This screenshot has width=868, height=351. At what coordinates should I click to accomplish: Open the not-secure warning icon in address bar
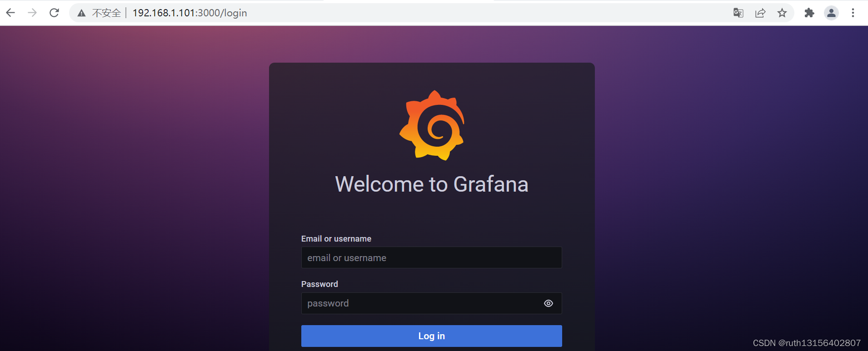[81, 13]
